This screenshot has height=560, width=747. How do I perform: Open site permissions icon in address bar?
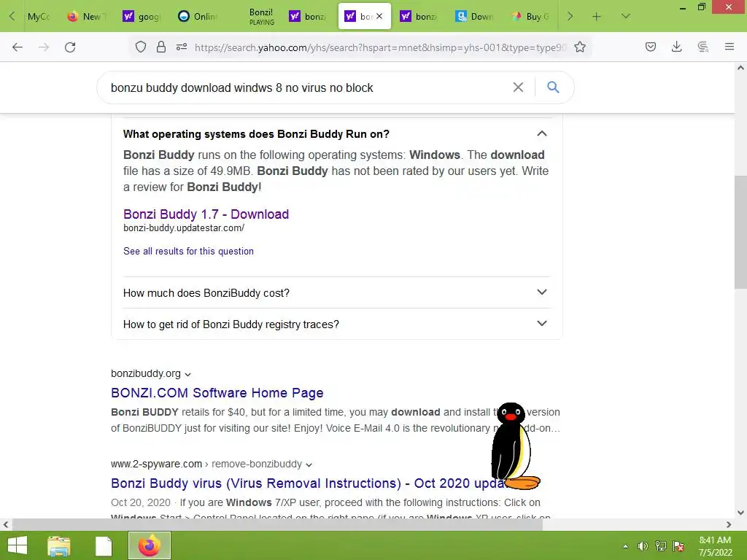[x=182, y=47]
